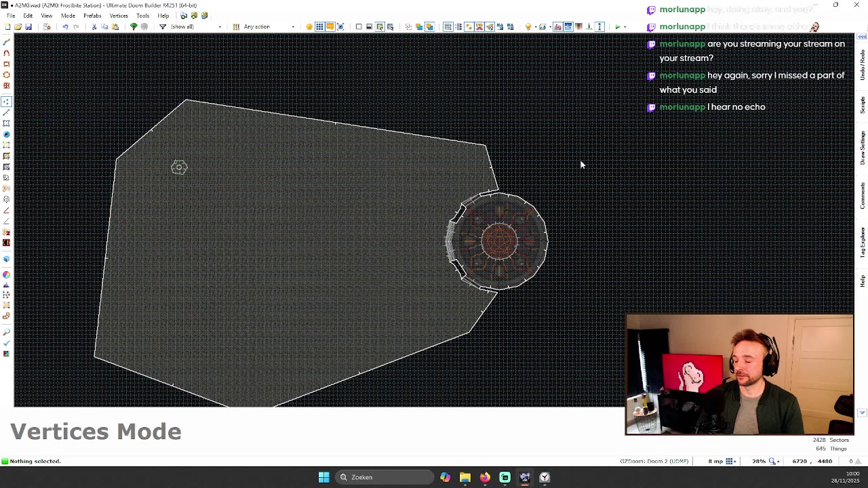
Task: Click the 'GZDoom: Doom 2 (UDMF)' status text
Action: pos(654,461)
